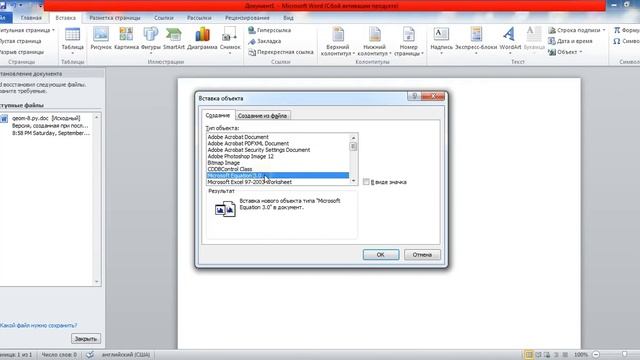Screen dimensions: 640x360
Task: Expand the Объект dropdown arrow
Action: pyautogui.click(x=580, y=52)
